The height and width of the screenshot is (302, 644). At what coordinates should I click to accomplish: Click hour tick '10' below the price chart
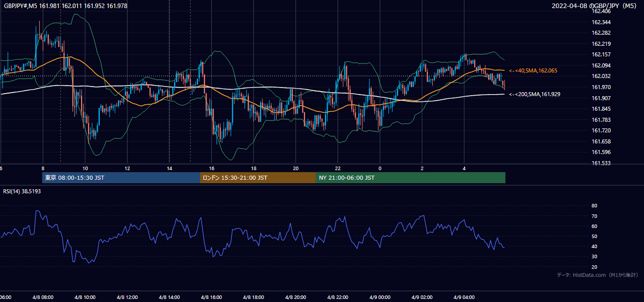click(85, 168)
